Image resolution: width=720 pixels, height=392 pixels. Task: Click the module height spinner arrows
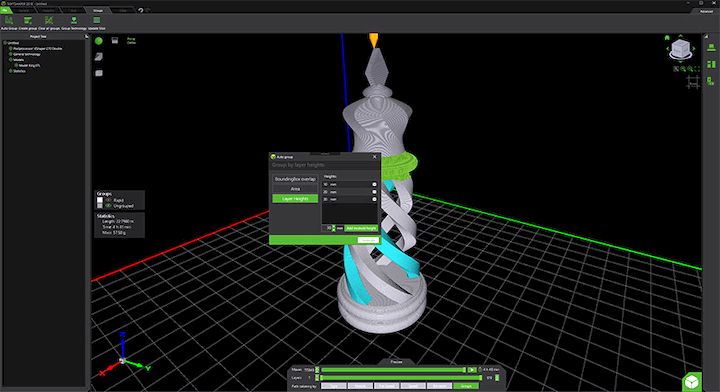pos(334,228)
